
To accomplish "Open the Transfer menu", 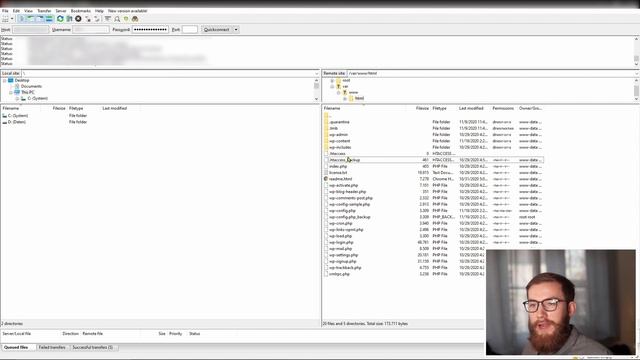I will pos(44,11).
